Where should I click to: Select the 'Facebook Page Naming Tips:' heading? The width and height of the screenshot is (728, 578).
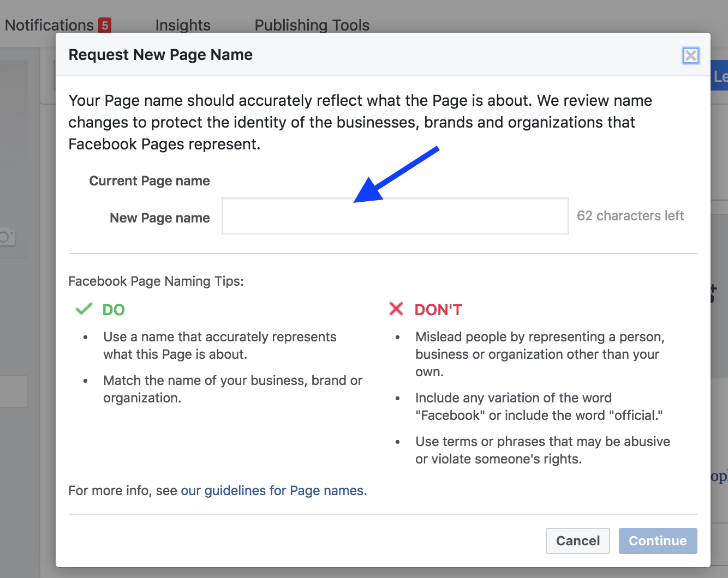coord(156,281)
